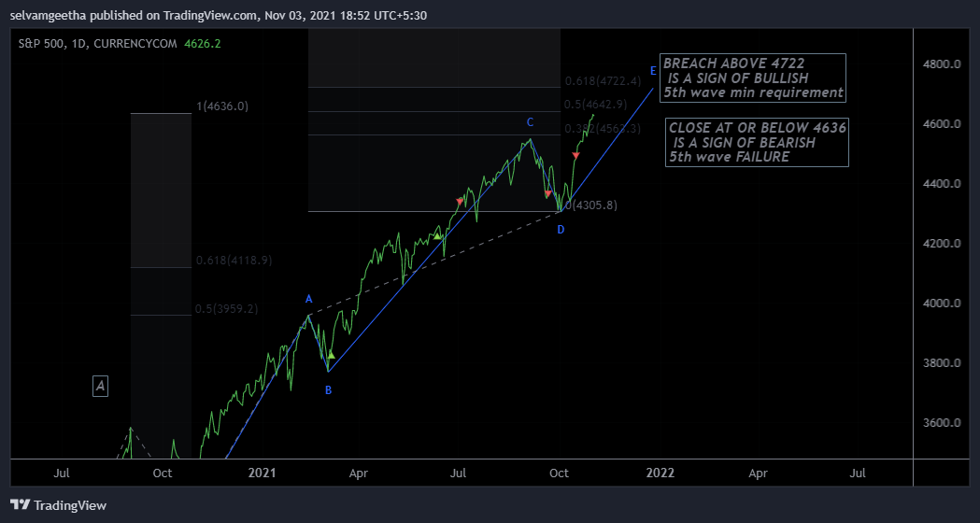The image size is (980, 523).
Task: Click the 0(4305.8) Fibonacci base label
Action: click(590, 205)
